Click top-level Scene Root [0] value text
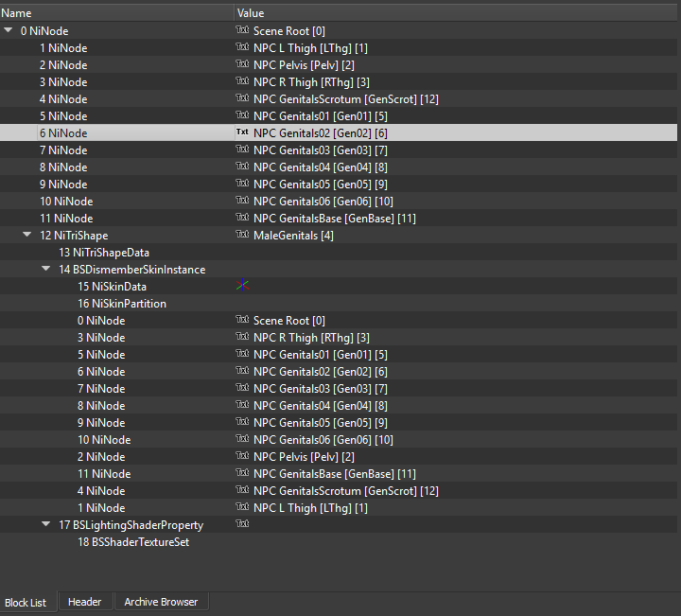Screen dimensions: 681x616 (x=289, y=31)
